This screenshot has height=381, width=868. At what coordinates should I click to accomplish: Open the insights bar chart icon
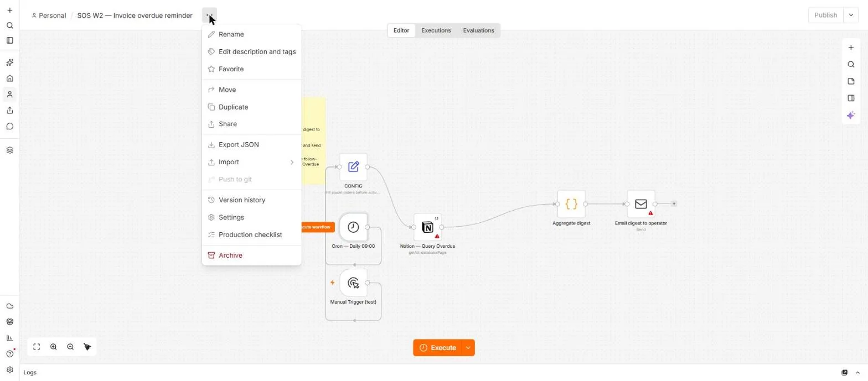point(9,338)
